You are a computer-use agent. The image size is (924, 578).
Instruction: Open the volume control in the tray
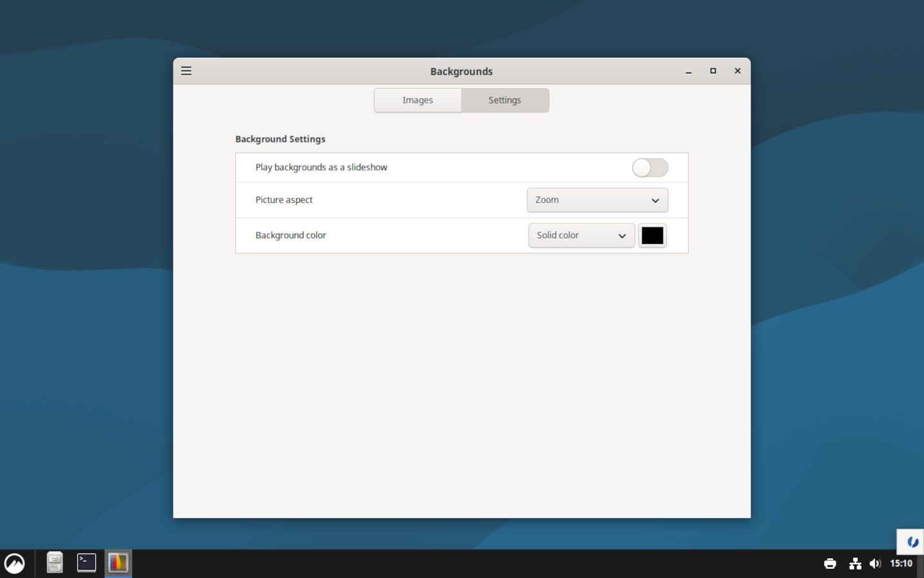[x=875, y=564]
